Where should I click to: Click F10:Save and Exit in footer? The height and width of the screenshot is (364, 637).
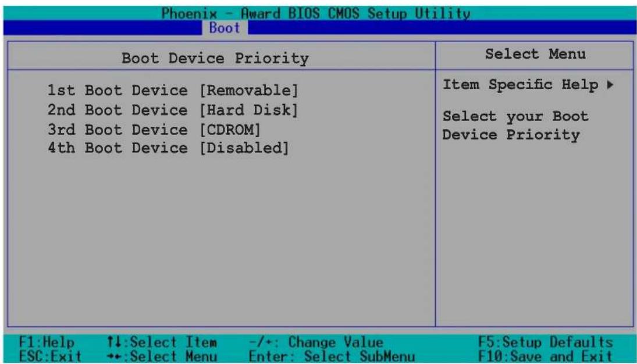coord(545,356)
